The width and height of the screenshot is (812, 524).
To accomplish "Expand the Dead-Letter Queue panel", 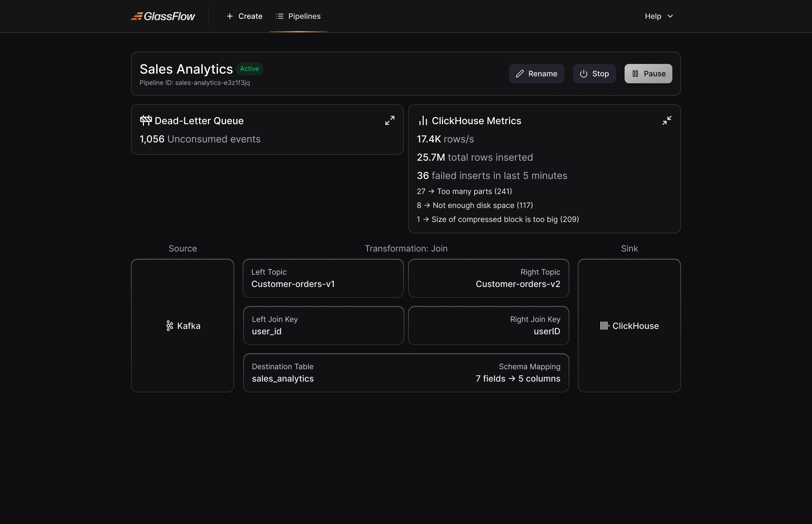I will click(390, 120).
